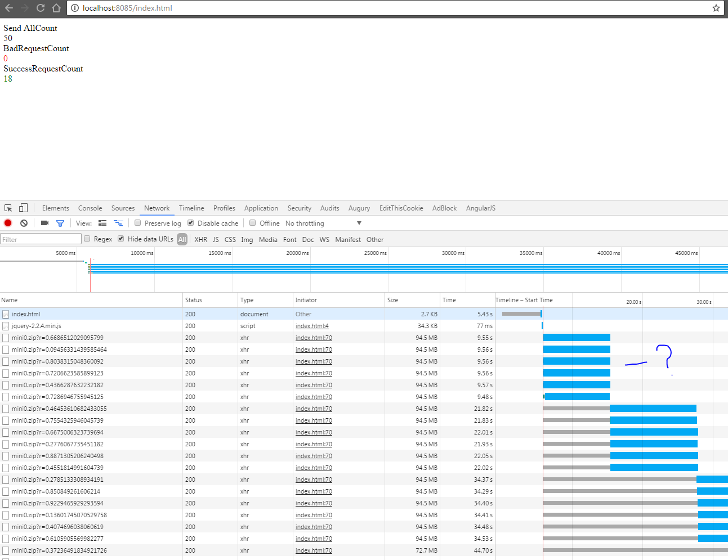This screenshot has height=560, width=728.
Task: Sort requests by Size column
Action: (412, 300)
